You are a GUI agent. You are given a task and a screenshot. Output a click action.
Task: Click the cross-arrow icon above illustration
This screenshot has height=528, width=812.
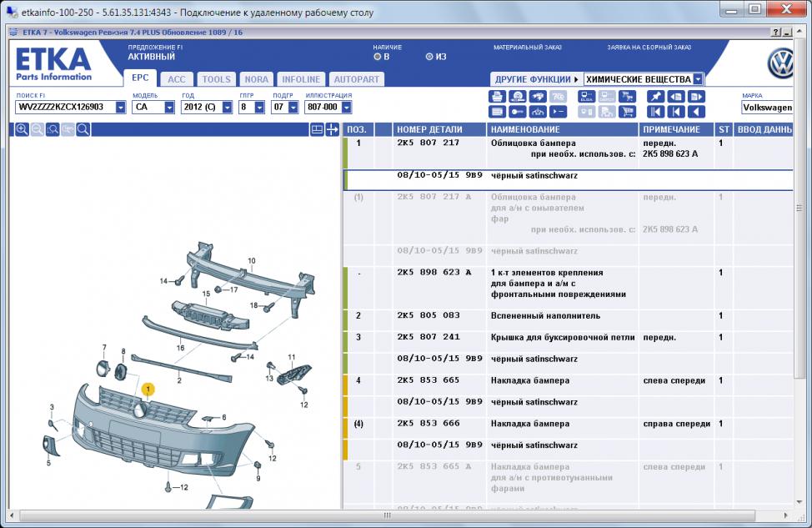332,129
